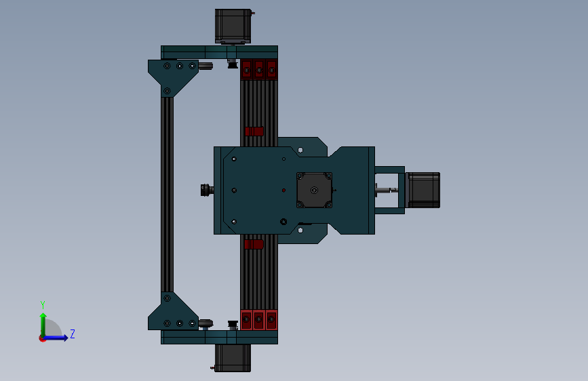Viewport: 588px width, 381px height.
Task: Click the red origin point of the triad
Action: click(x=42, y=338)
